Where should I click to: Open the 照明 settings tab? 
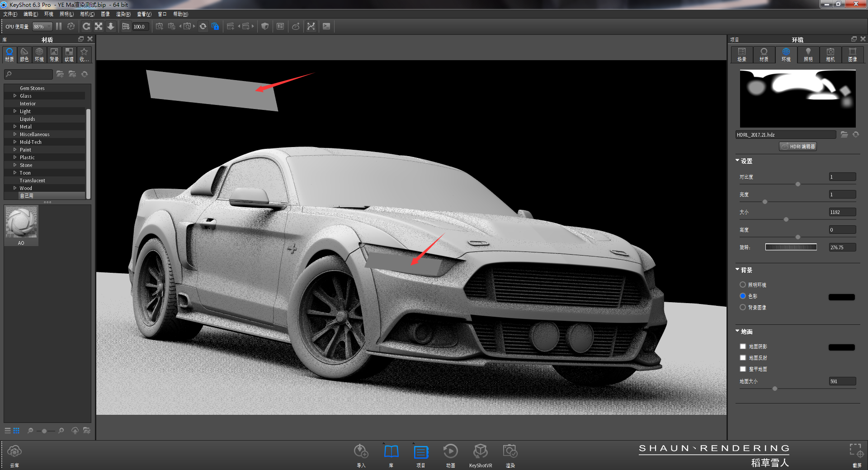click(808, 54)
